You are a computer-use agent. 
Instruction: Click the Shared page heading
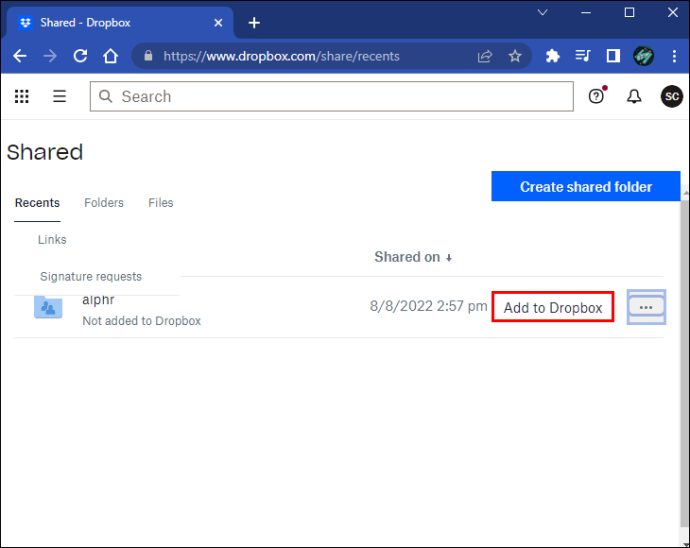pyautogui.click(x=45, y=152)
